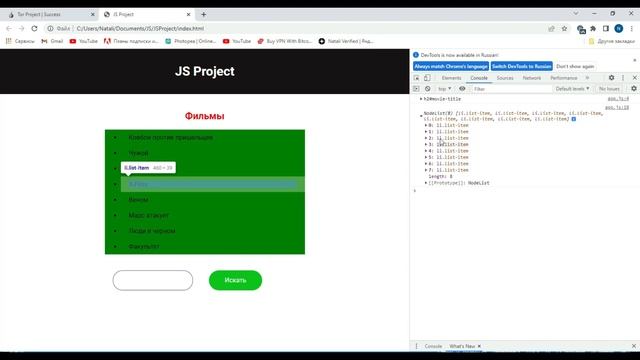
Task: Expand NodeList item 0: li.list-item
Action: tap(426, 125)
